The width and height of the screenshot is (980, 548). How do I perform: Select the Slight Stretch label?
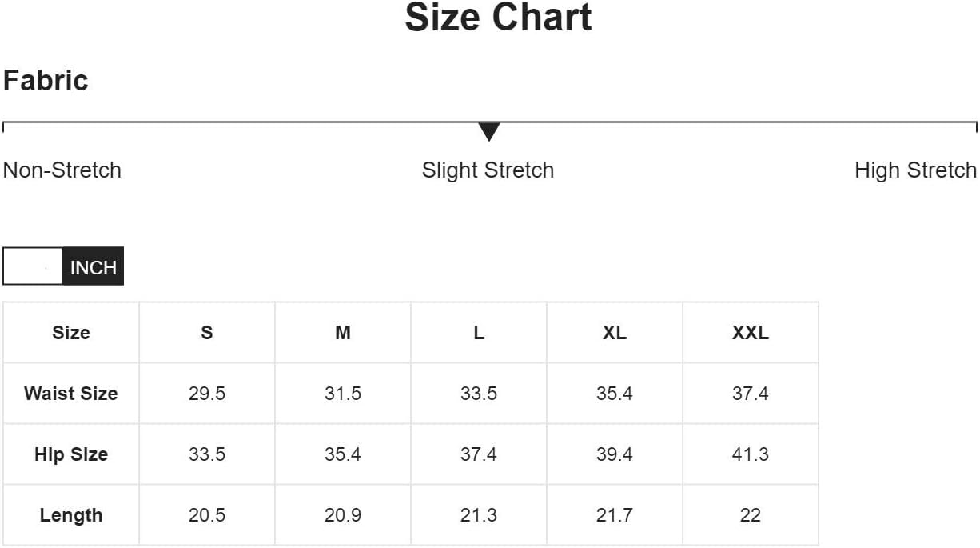pos(488,170)
